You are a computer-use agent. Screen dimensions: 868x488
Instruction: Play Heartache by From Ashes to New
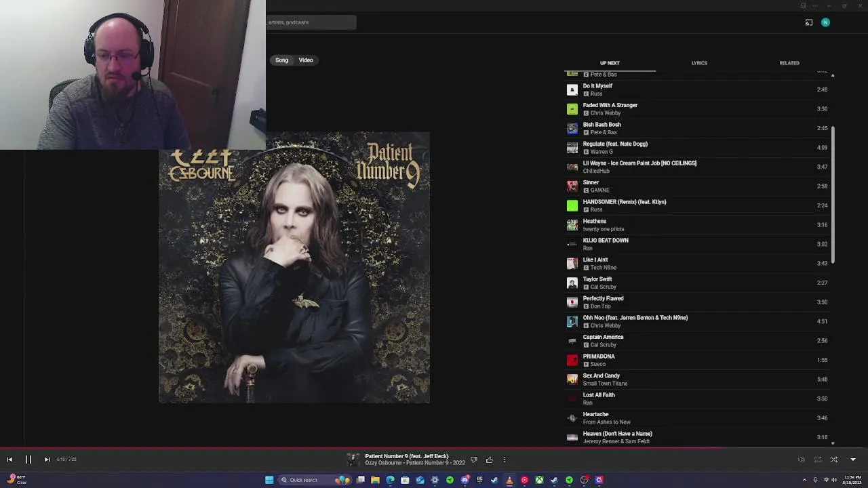tap(696, 418)
